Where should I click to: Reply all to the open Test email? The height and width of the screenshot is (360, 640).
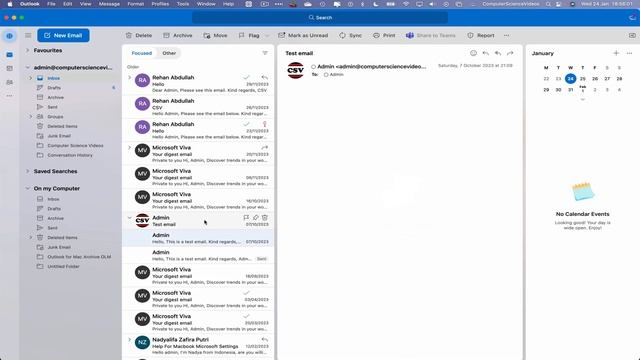[498, 53]
